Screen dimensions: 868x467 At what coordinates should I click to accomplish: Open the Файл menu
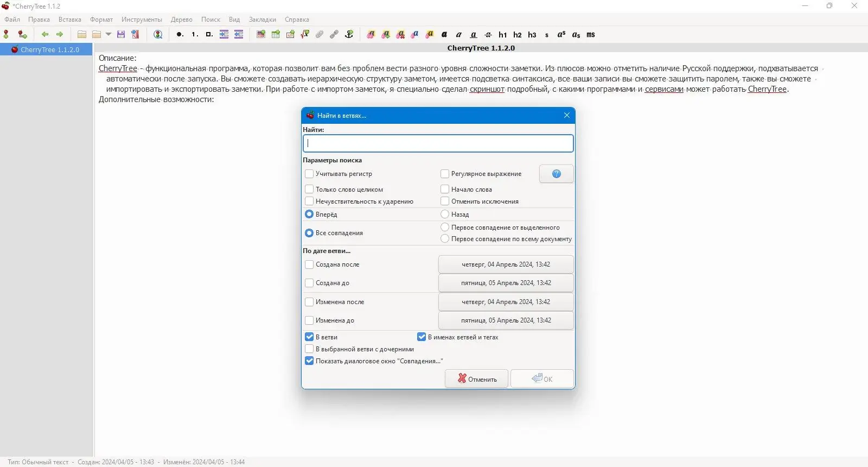click(12, 20)
